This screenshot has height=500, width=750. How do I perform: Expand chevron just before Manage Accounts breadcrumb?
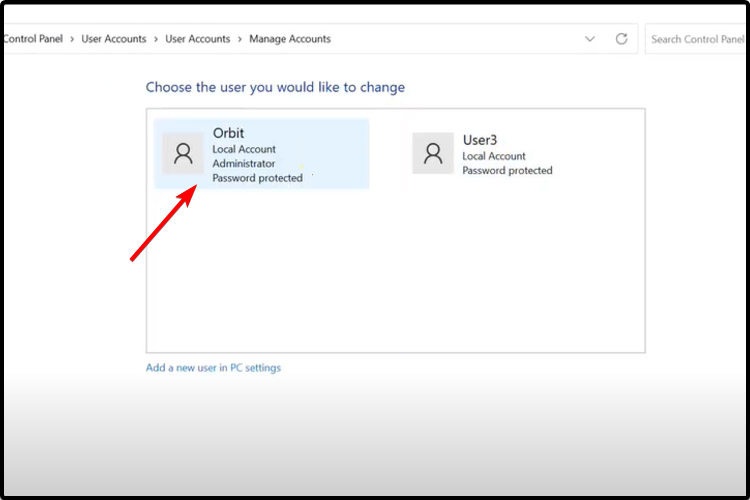pyautogui.click(x=240, y=39)
